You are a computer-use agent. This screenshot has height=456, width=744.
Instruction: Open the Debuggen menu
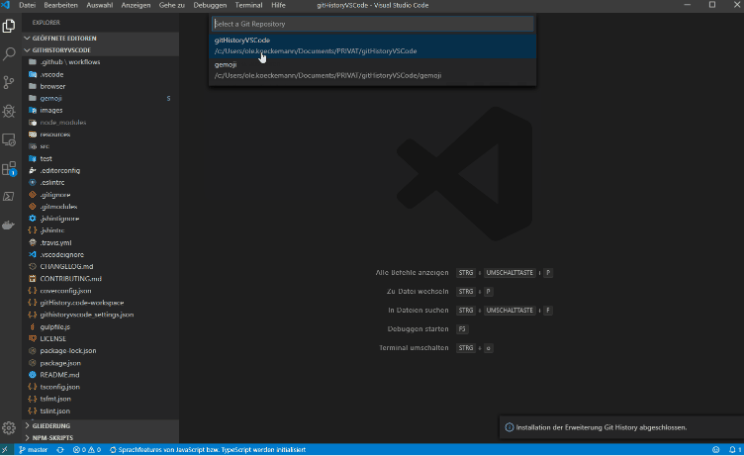[x=210, y=5]
